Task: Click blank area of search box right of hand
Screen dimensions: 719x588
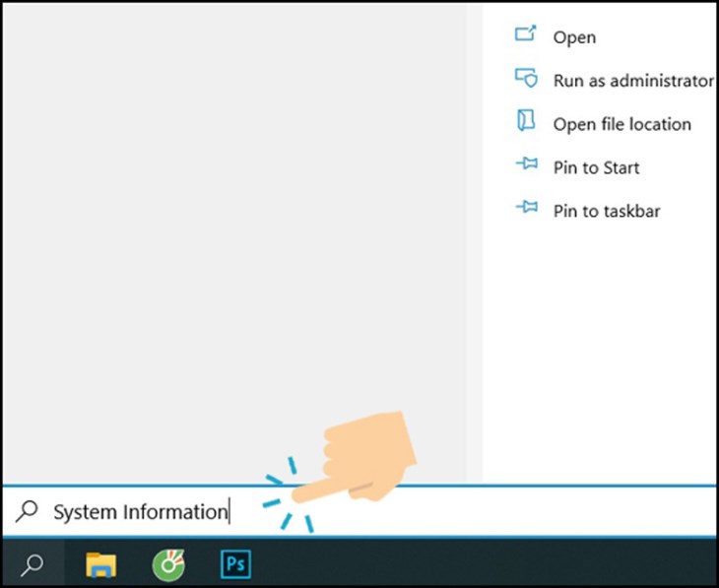Action: pyautogui.click(x=551, y=511)
